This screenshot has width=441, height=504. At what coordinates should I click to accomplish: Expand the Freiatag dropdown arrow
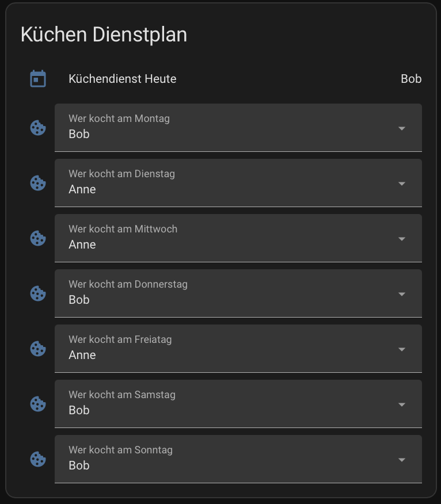(x=402, y=349)
